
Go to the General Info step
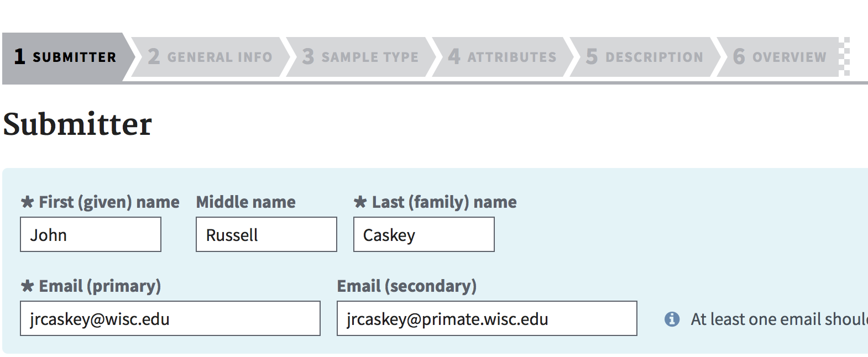[x=210, y=57]
